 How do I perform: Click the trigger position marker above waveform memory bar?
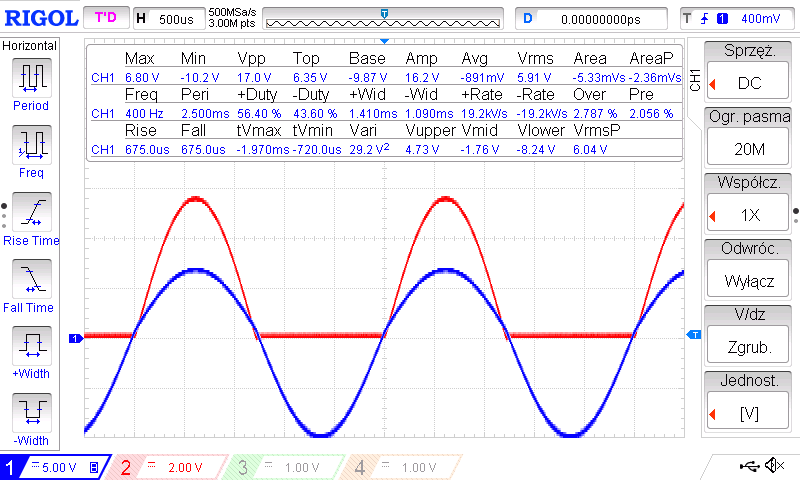point(385,13)
